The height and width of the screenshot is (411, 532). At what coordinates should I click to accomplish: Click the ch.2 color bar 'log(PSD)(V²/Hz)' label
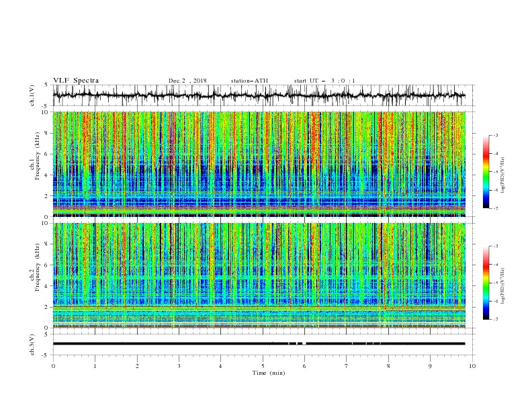pyautogui.click(x=503, y=285)
